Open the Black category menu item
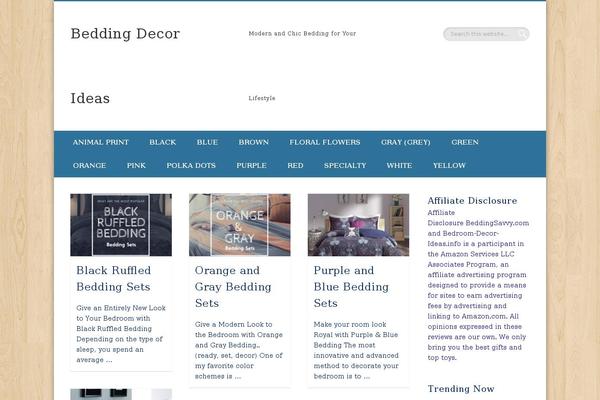600x400 pixels. pyautogui.click(x=163, y=142)
